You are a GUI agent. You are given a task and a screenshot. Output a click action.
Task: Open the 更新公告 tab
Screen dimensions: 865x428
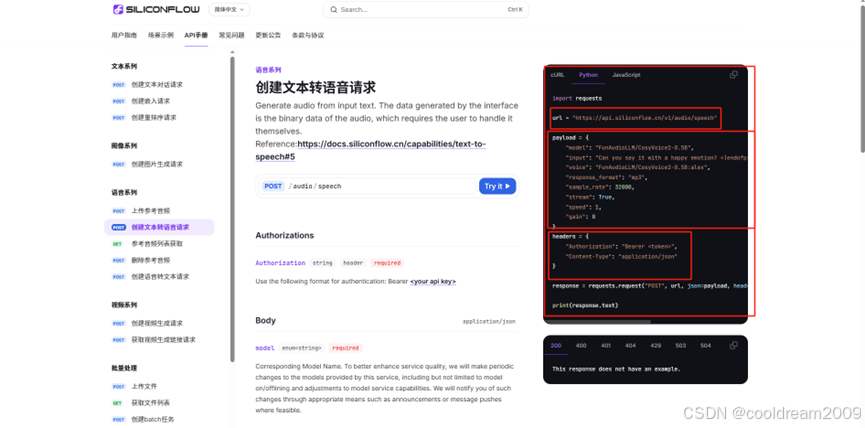[268, 35]
